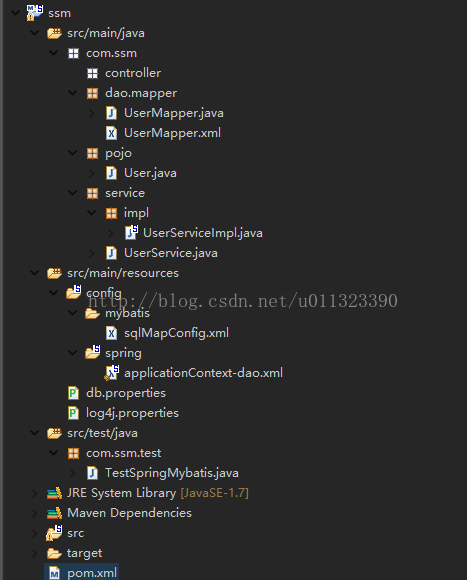Click the Maven Dependencies library icon

click(54, 513)
